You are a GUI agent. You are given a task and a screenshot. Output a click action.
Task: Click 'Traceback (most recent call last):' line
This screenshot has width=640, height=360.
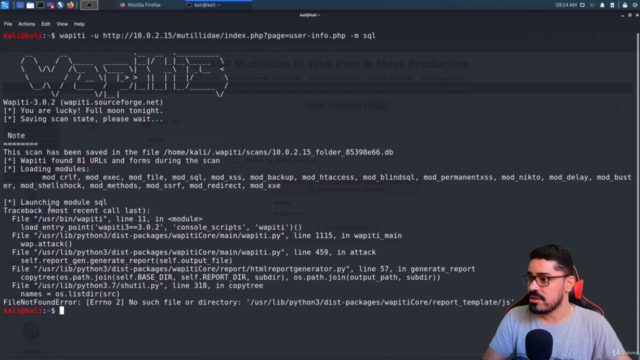[x=77, y=211]
